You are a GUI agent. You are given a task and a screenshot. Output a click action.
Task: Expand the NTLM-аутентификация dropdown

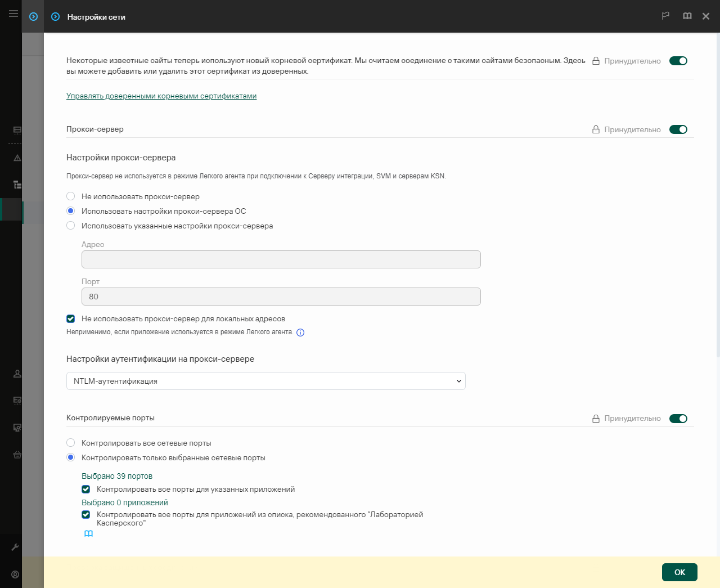[265, 381]
